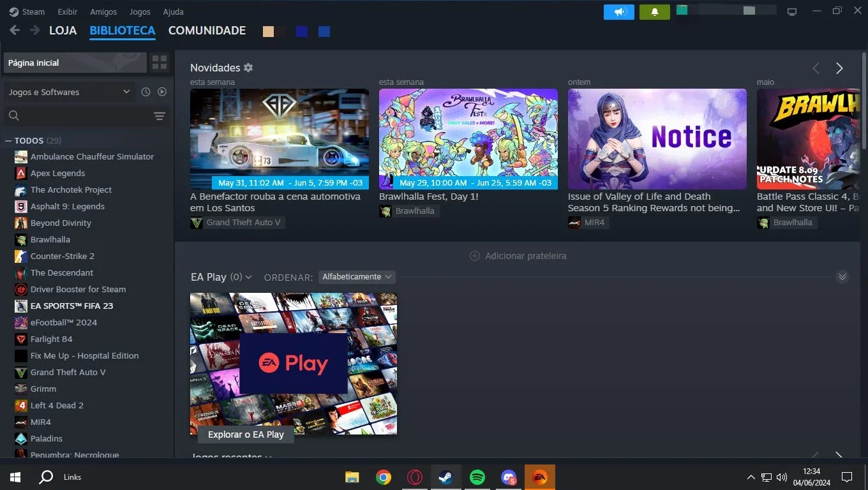Select the tan profile color square

[268, 31]
